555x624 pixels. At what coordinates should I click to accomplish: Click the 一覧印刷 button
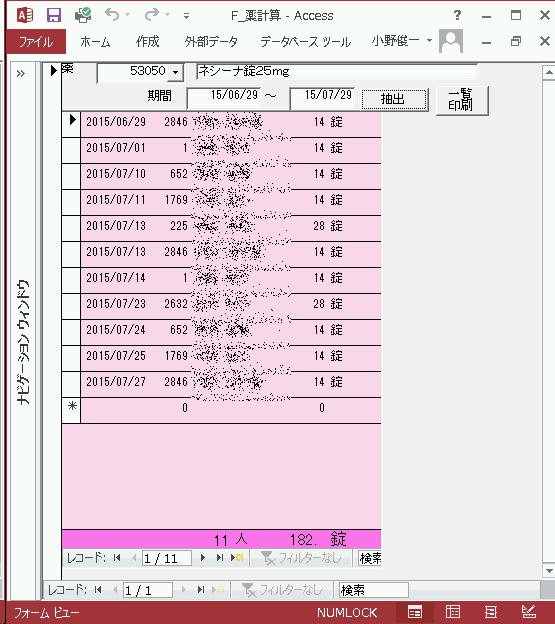click(x=462, y=100)
